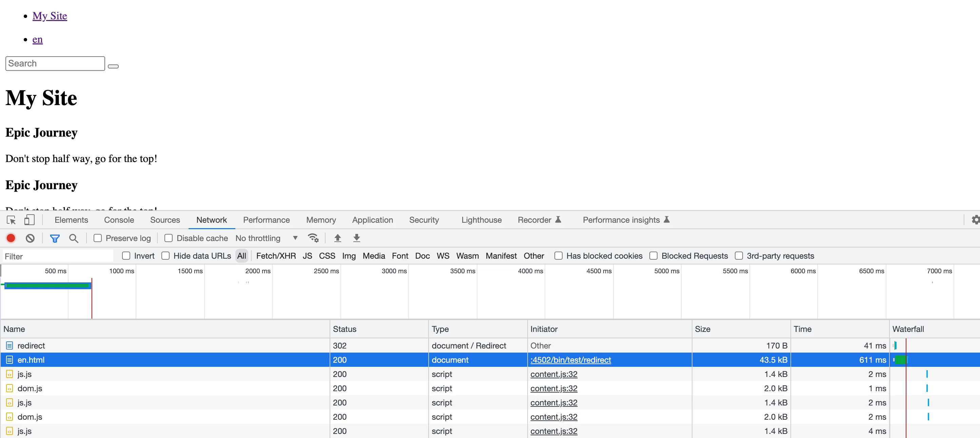Sort requests by Status column header
This screenshot has height=438, width=980.
click(344, 329)
